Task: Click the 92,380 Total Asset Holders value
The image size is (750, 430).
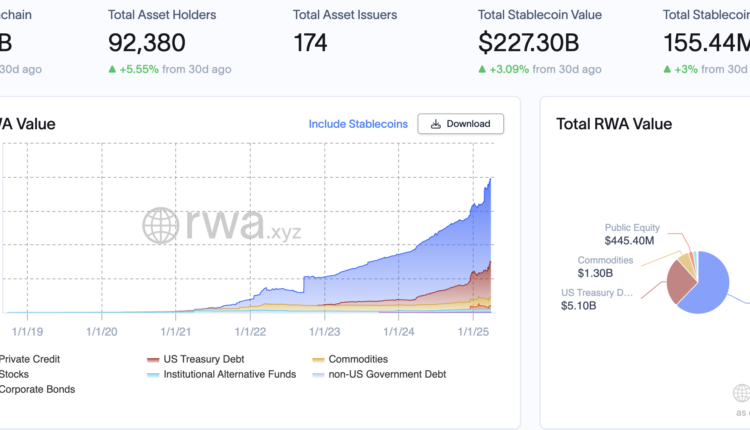Action: tap(147, 43)
